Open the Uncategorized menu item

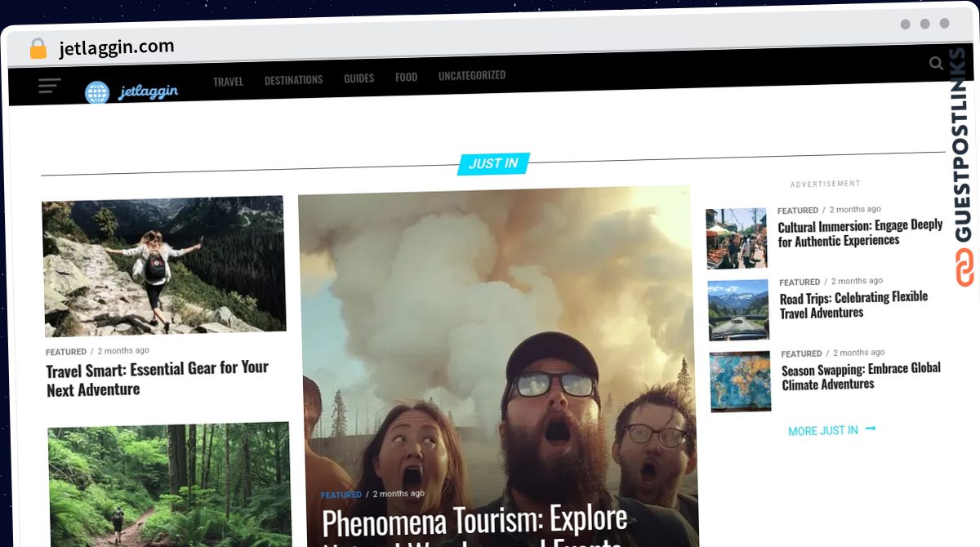click(472, 75)
